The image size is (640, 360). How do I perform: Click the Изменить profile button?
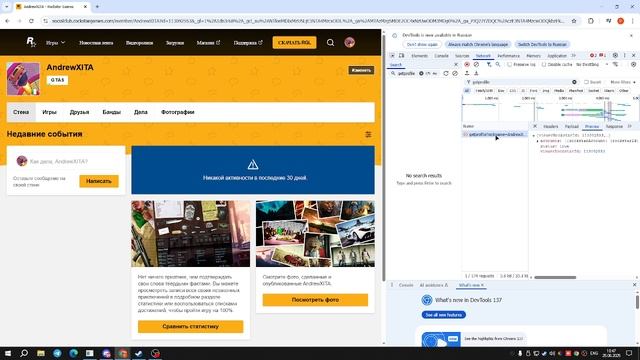(x=361, y=70)
